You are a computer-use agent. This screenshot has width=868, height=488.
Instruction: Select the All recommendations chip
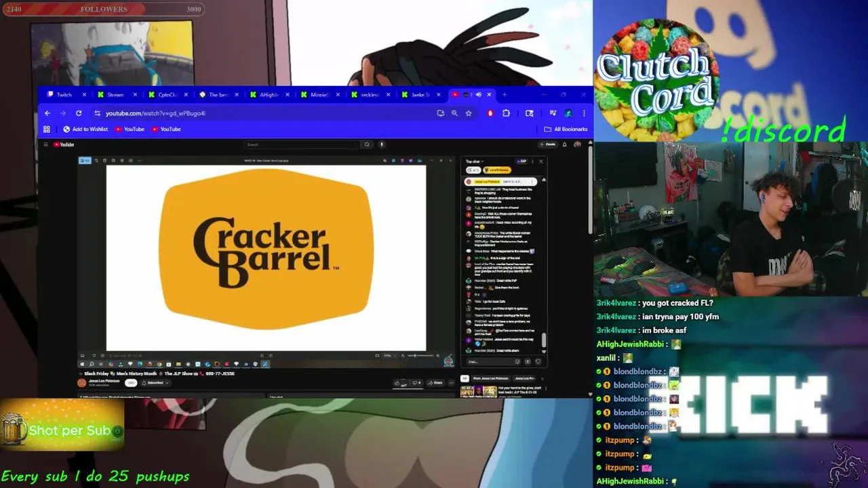(465, 378)
